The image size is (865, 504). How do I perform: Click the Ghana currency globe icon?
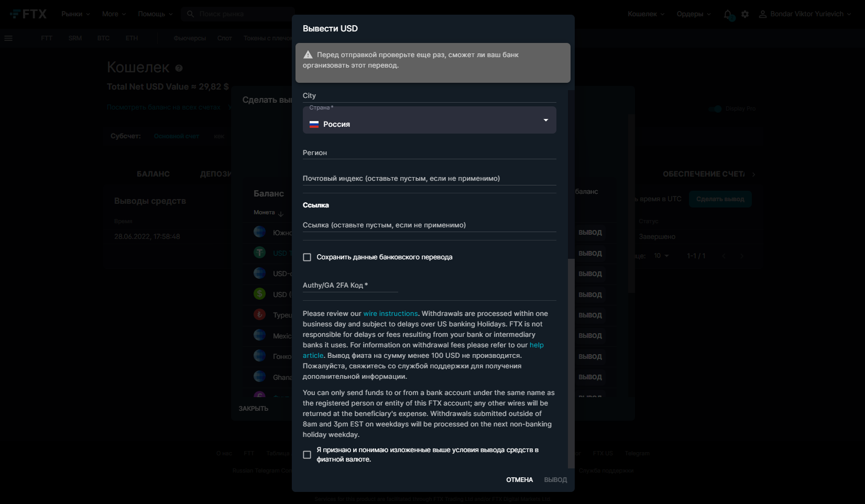click(259, 376)
